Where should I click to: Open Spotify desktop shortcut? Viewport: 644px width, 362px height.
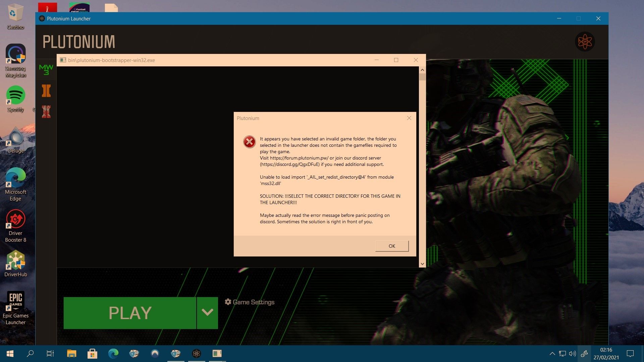click(15, 96)
